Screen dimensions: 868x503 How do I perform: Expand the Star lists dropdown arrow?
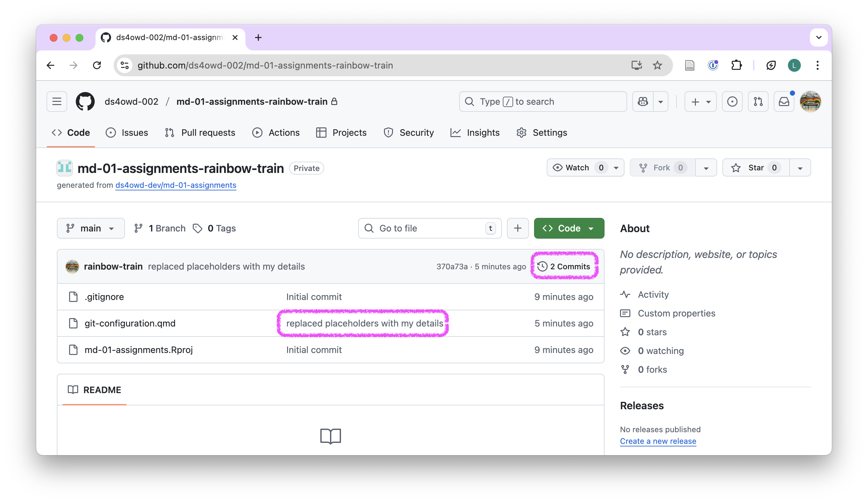click(x=800, y=168)
